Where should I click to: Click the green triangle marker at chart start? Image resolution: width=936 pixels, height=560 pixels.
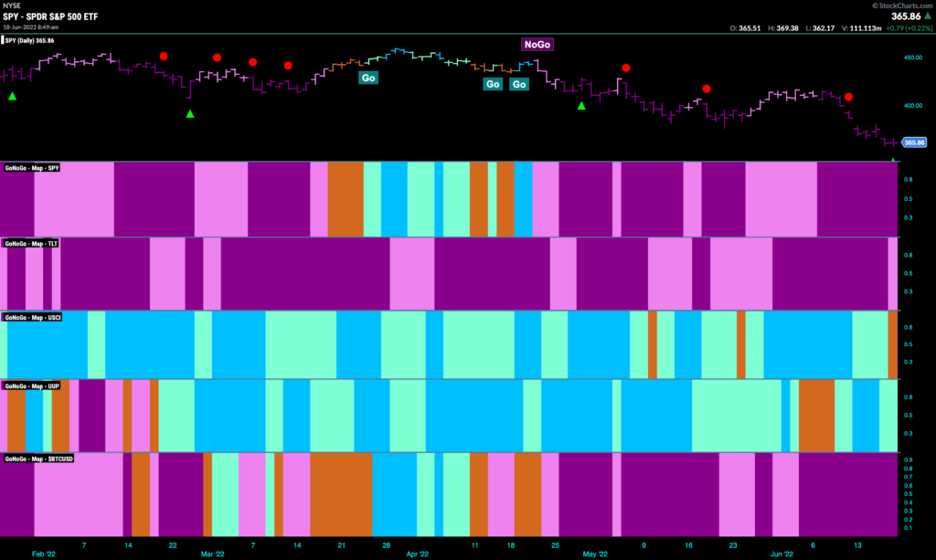tap(12, 96)
